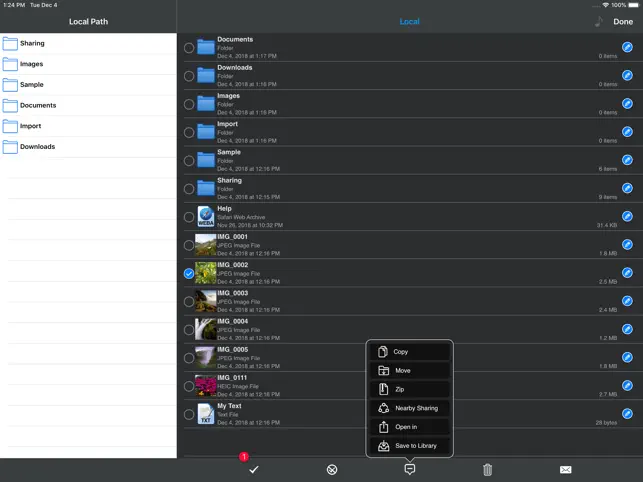Select the IMG_0001 radio circle
The image size is (643, 482).
pyautogui.click(x=189, y=245)
